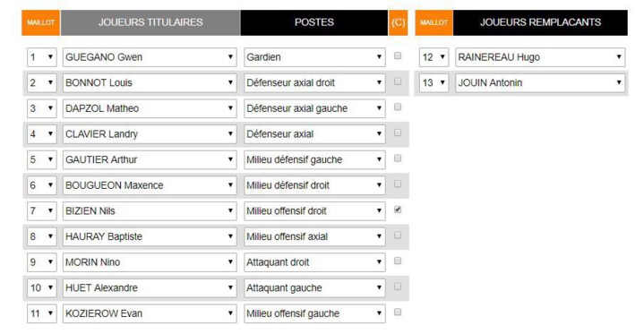
Task: Expand the Gardien position dropdown
Action: [x=314, y=57]
